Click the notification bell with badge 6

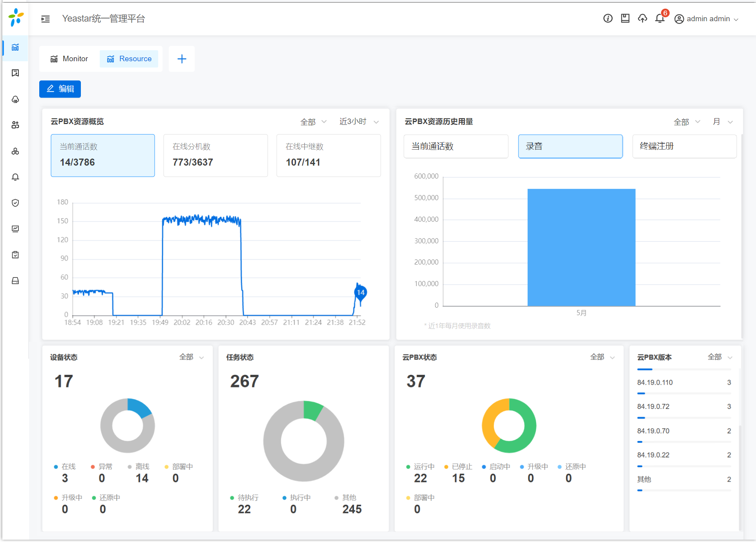660,18
